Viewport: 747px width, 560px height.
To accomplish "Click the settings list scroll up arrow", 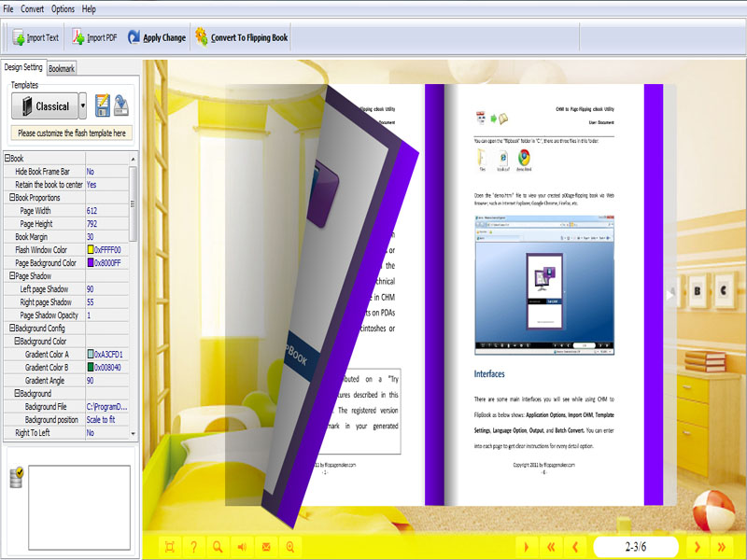I will pos(133,159).
